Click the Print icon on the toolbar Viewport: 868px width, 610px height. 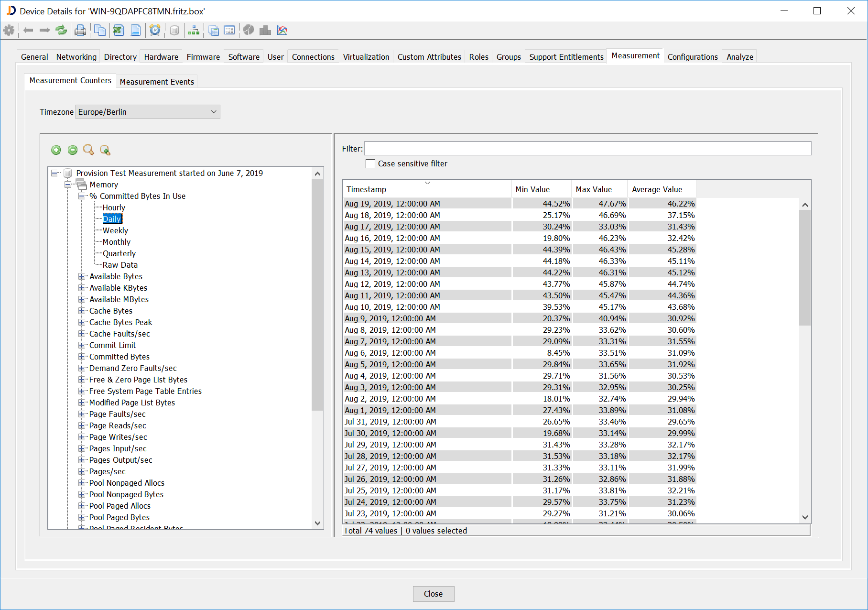click(80, 30)
